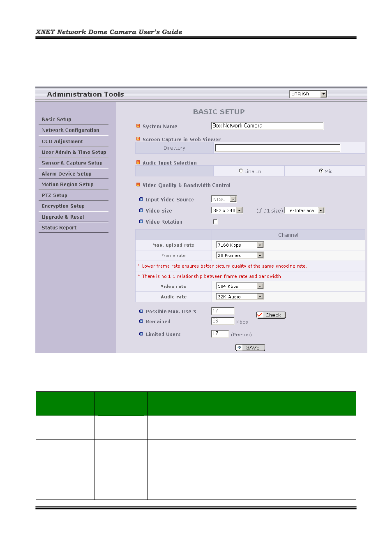Go to PTZ Setup

pyautogui.click(x=54, y=195)
